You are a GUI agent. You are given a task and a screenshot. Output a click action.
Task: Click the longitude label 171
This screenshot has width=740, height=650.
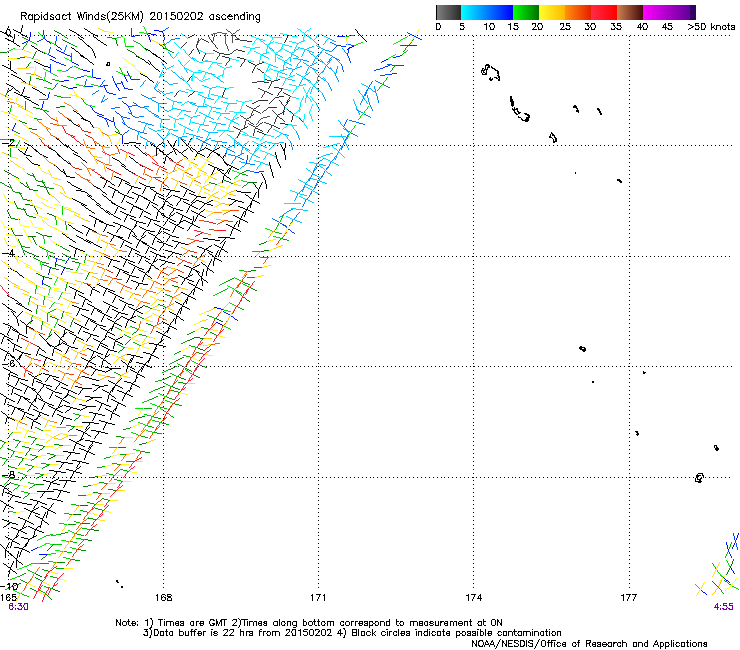click(x=318, y=598)
